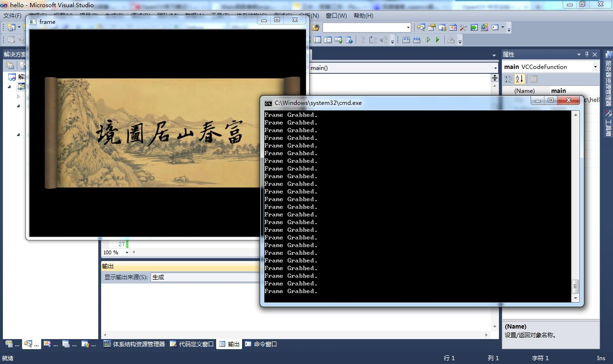
Task: Click the editor split-view handle button
Action: click(x=495, y=78)
